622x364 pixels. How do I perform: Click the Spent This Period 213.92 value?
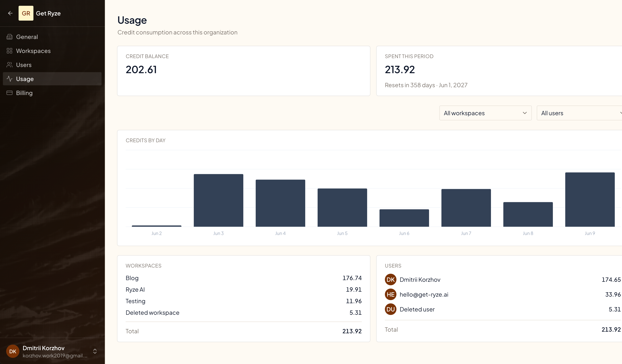[x=400, y=70]
